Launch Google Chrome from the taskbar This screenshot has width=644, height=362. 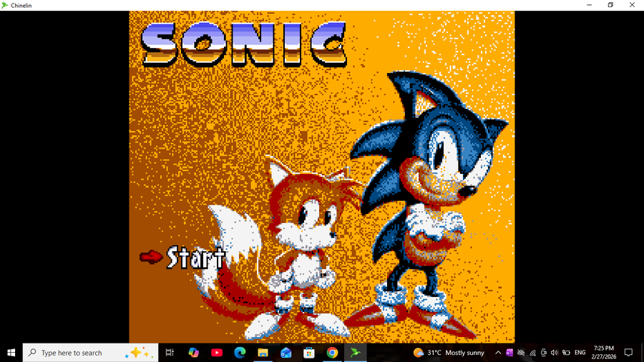[x=332, y=353]
